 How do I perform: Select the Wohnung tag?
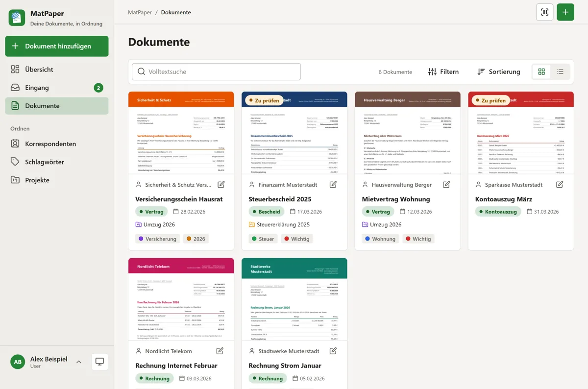pyautogui.click(x=380, y=239)
